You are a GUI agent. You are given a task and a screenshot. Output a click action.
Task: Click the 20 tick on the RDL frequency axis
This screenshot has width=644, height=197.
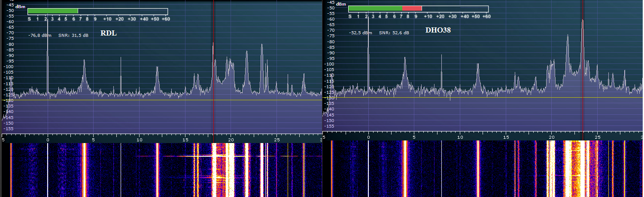point(231,140)
